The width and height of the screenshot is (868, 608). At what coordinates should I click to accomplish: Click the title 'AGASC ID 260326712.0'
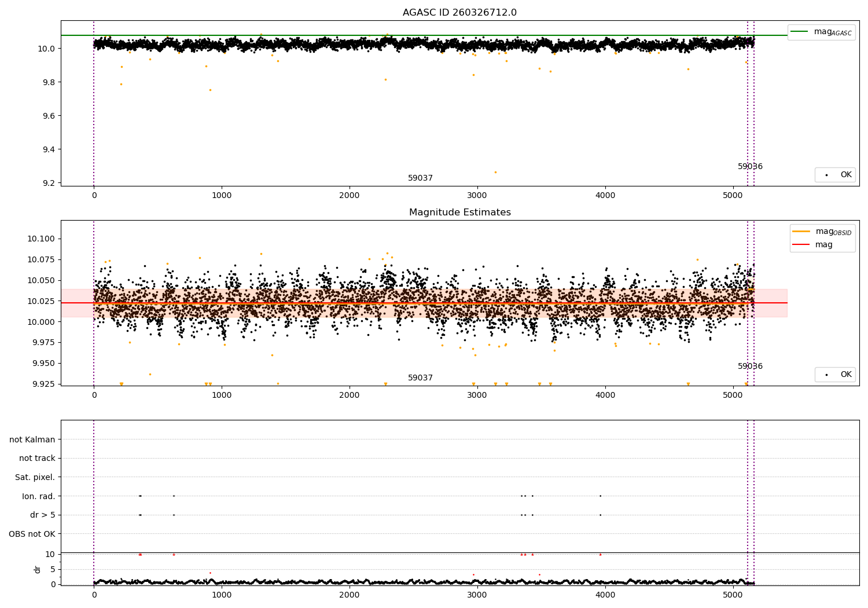pyautogui.click(x=459, y=13)
